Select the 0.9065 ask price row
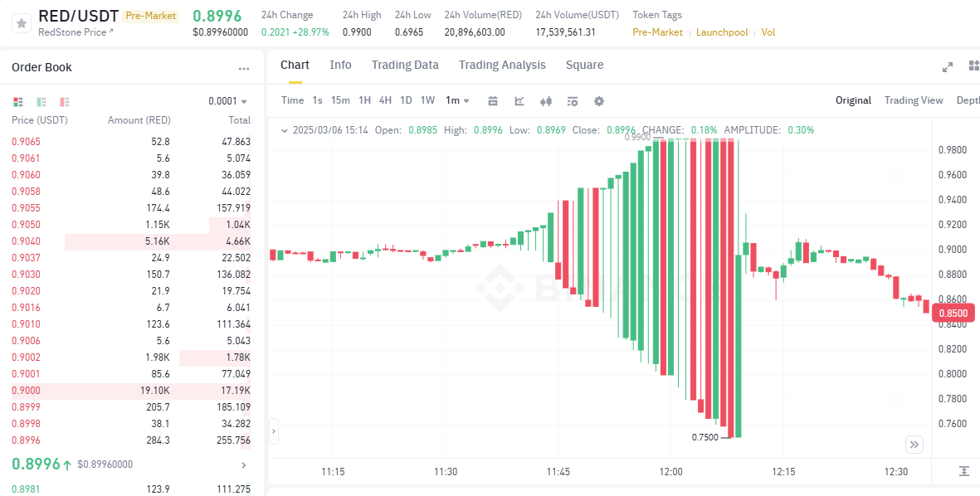 click(131, 142)
